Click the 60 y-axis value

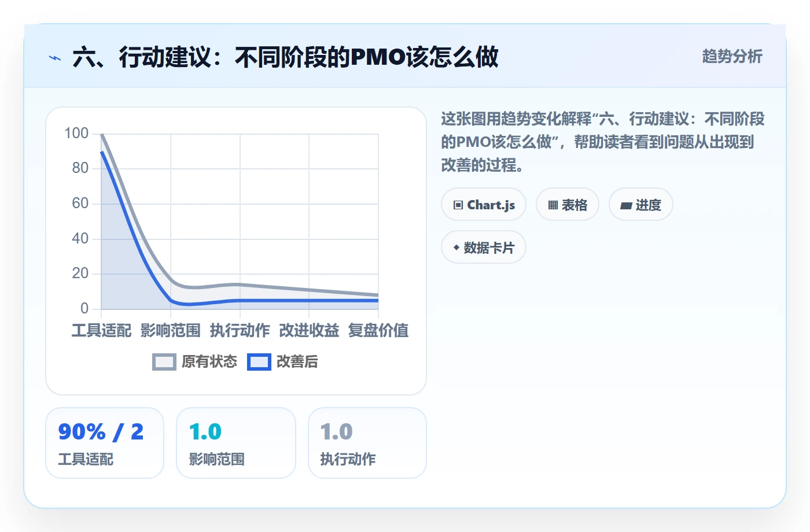coord(80,204)
